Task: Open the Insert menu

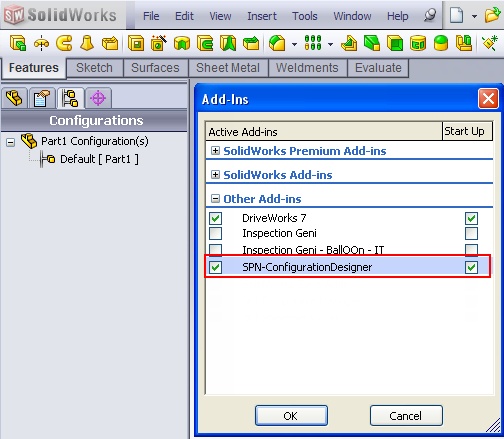Action: coord(262,16)
